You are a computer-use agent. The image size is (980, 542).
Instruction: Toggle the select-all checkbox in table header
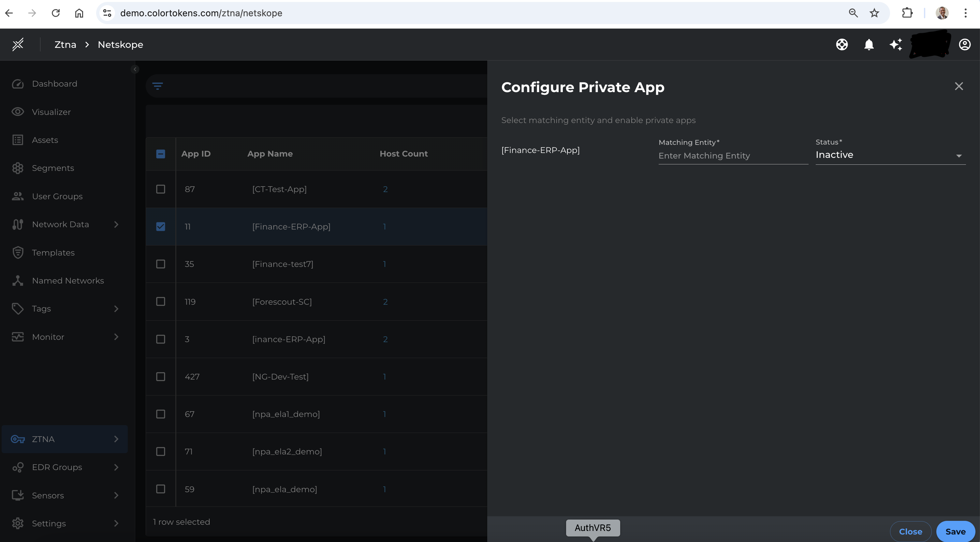point(161,154)
